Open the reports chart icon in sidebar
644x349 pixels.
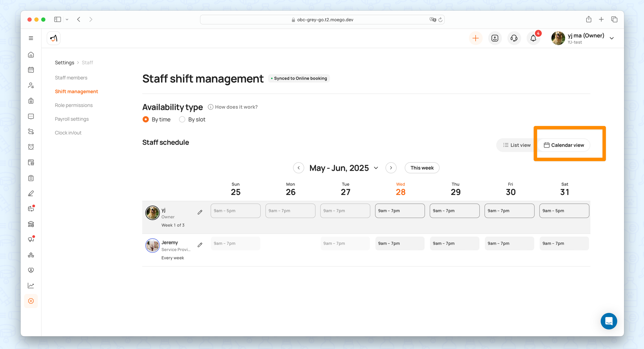pos(31,286)
